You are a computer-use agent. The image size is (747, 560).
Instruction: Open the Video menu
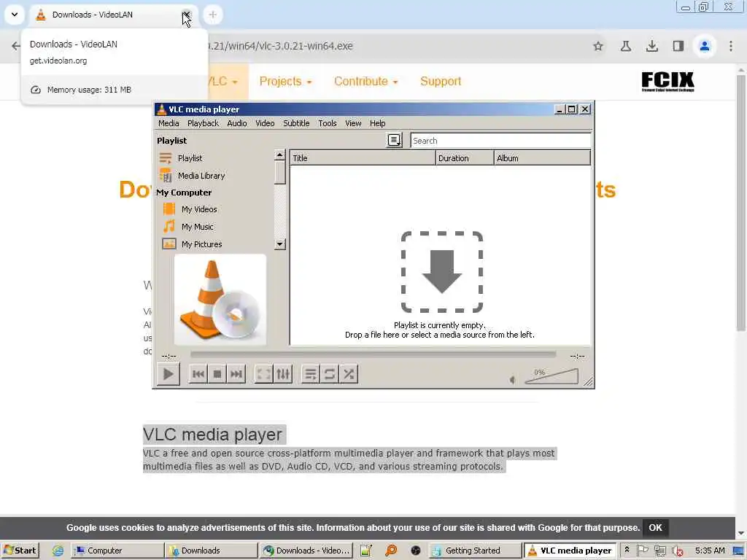[265, 123]
